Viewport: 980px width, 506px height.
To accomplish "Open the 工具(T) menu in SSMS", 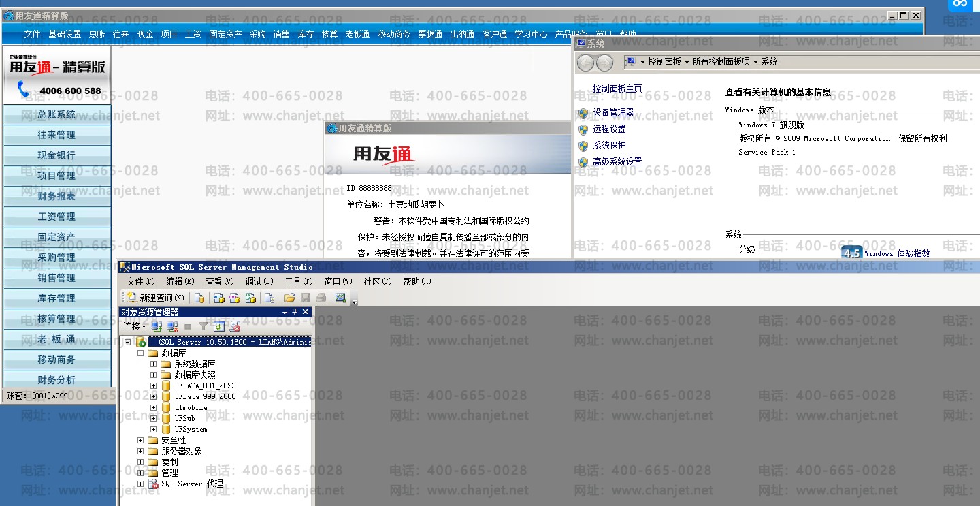I will [x=299, y=281].
